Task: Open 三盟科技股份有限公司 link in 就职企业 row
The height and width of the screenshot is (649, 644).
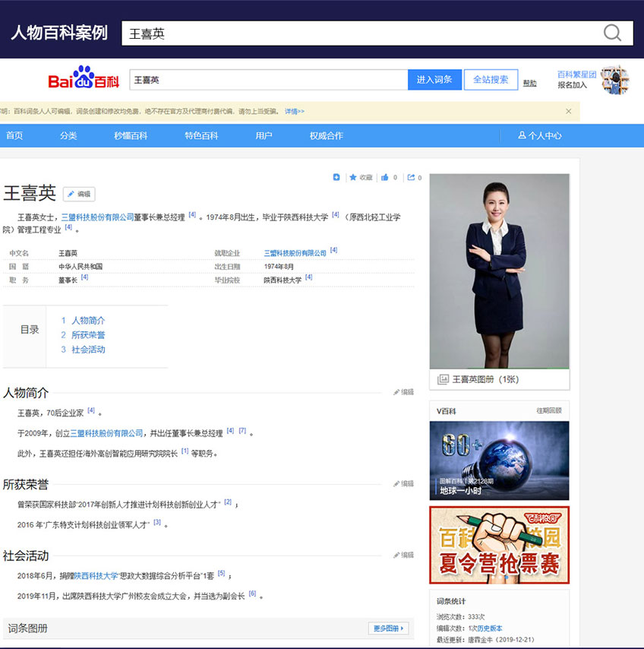Action: (295, 253)
